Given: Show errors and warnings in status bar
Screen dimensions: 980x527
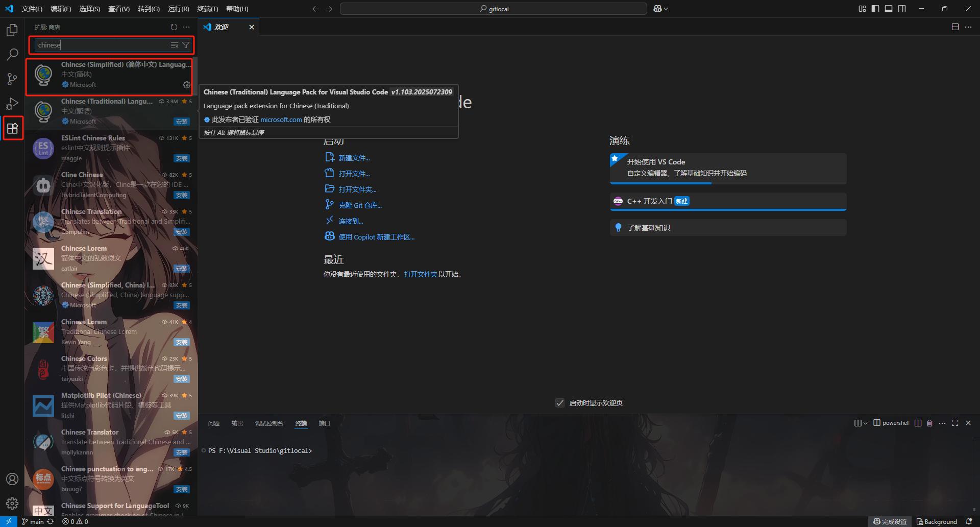Looking at the screenshot, I should pos(75,521).
